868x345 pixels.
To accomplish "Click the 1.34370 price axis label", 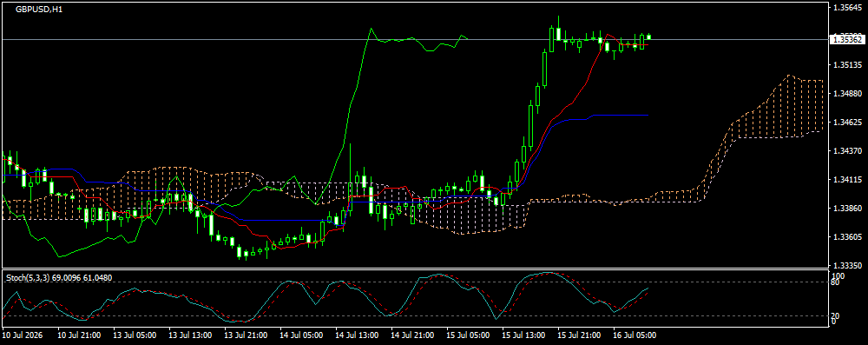I will point(847,151).
